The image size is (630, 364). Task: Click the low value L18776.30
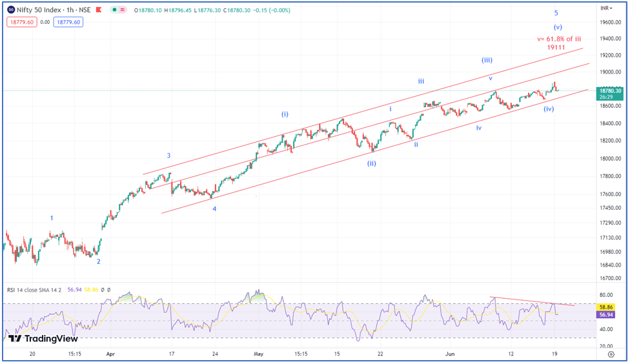207,10
